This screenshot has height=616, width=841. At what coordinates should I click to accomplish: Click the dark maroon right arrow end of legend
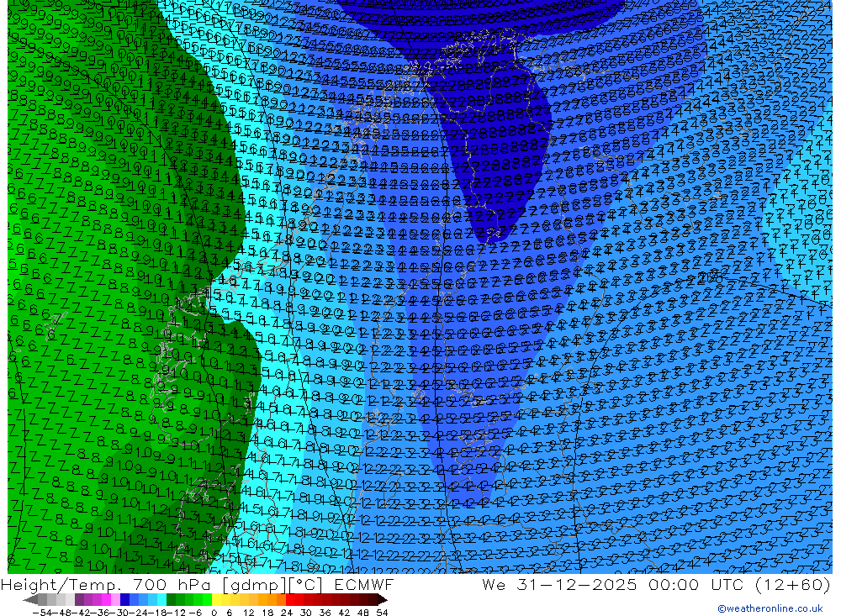(383, 599)
